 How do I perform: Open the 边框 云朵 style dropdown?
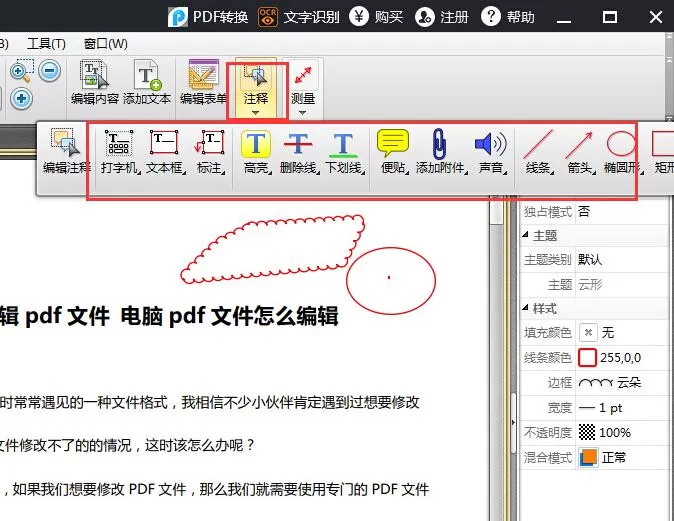pos(622,382)
